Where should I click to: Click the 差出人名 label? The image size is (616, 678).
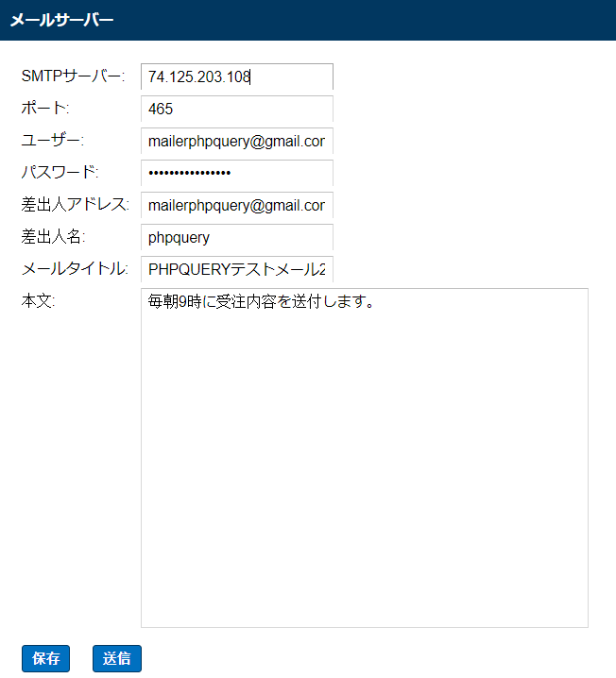[53, 236]
